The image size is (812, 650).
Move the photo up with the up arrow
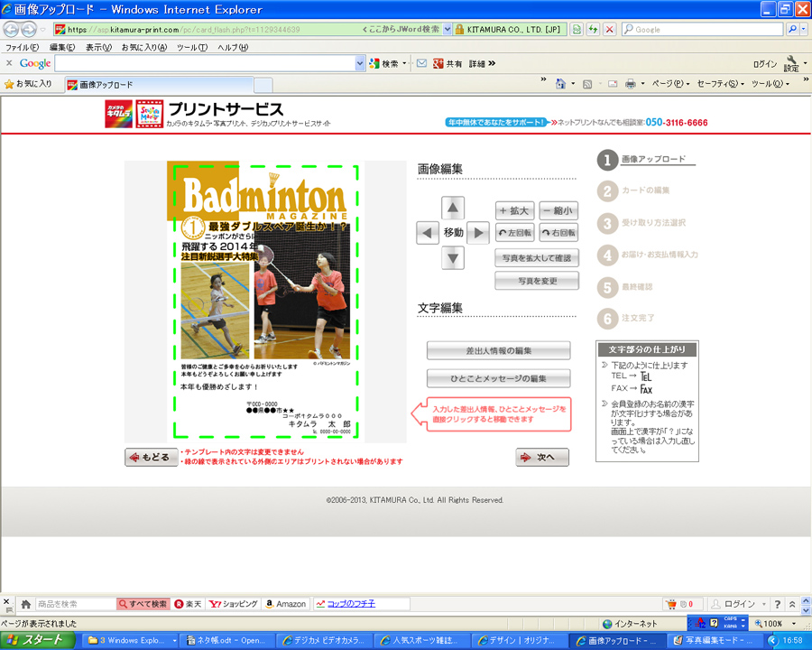[453, 209]
